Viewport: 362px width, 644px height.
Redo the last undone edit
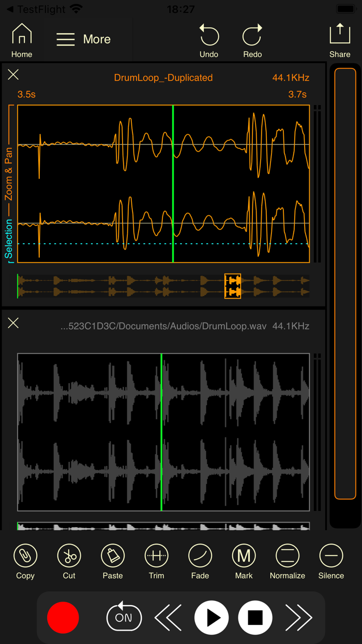tap(252, 40)
